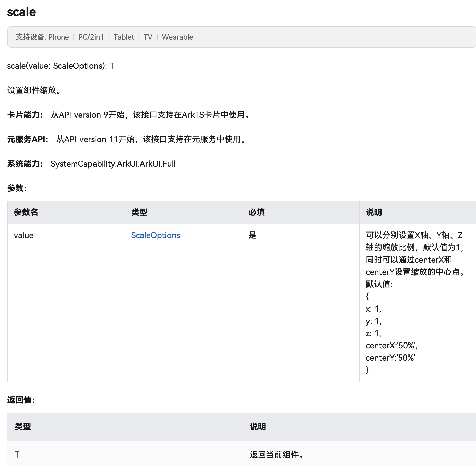Click the 是 required cell
This screenshot has height=465, width=476.
(252, 235)
